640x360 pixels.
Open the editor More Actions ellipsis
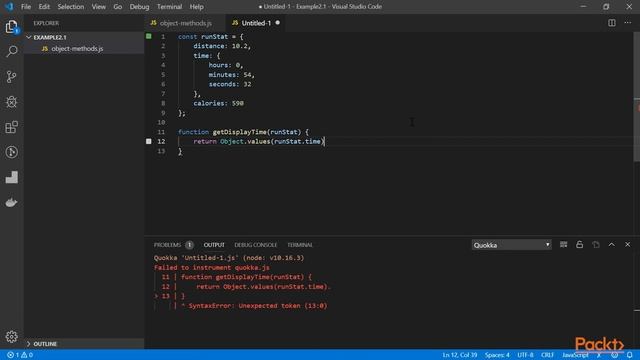click(627, 23)
